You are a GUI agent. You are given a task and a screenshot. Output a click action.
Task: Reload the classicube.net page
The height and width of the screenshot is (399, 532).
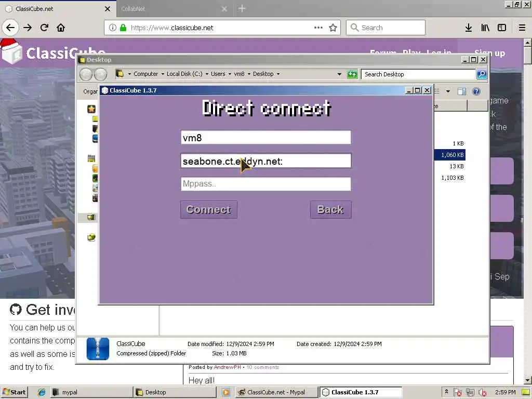coord(44,28)
